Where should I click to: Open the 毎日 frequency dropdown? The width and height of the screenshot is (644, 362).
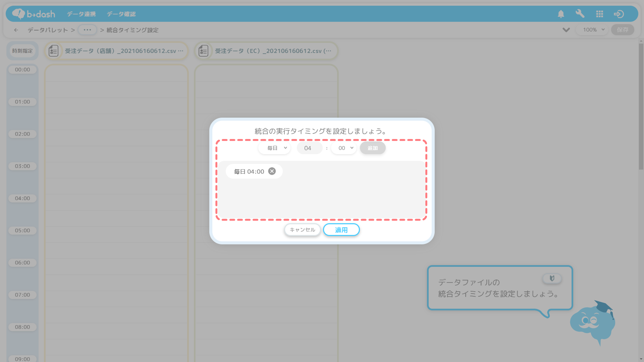point(275,148)
